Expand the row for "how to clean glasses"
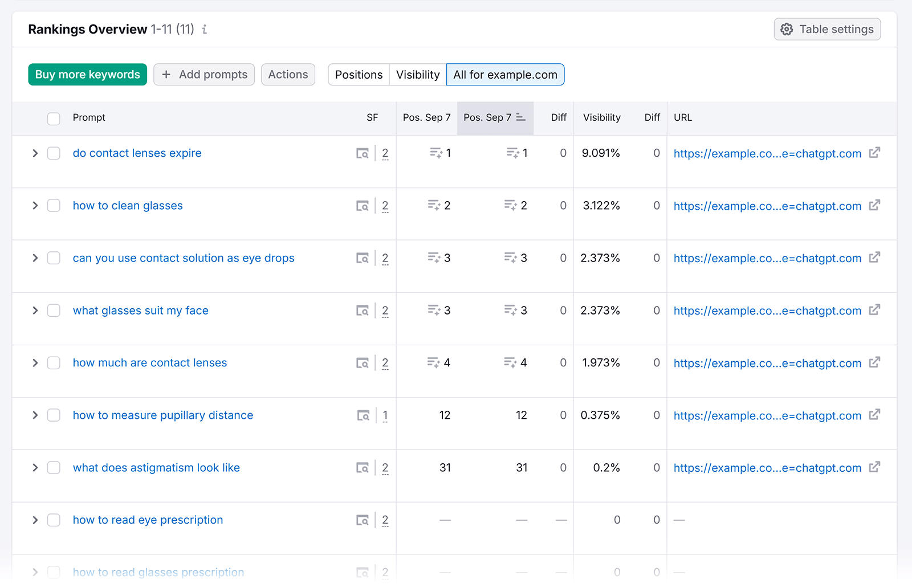Viewport: 912px width, 588px height. 35,205
